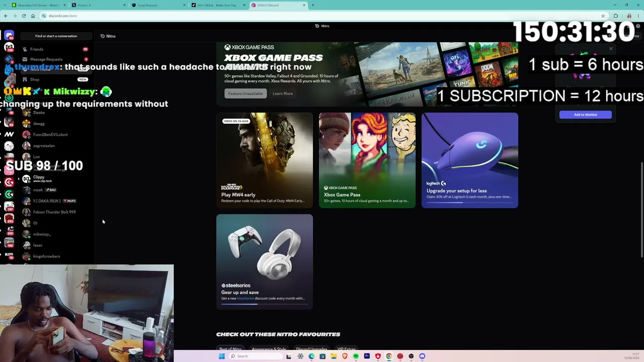The width and height of the screenshot is (644, 362).
Task: Select the VIP Extras tab
Action: click(x=347, y=349)
